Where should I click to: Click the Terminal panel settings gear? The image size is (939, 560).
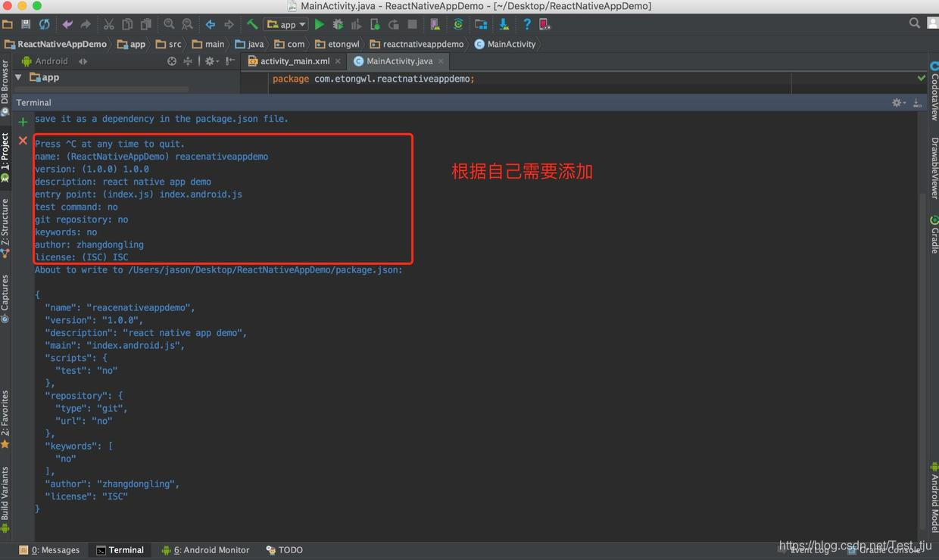898,102
